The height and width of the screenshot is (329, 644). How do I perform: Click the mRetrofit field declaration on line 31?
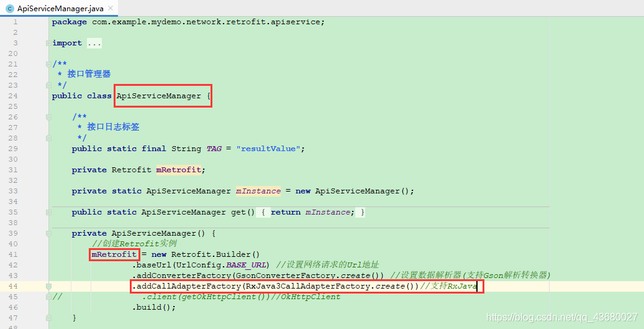179,170
